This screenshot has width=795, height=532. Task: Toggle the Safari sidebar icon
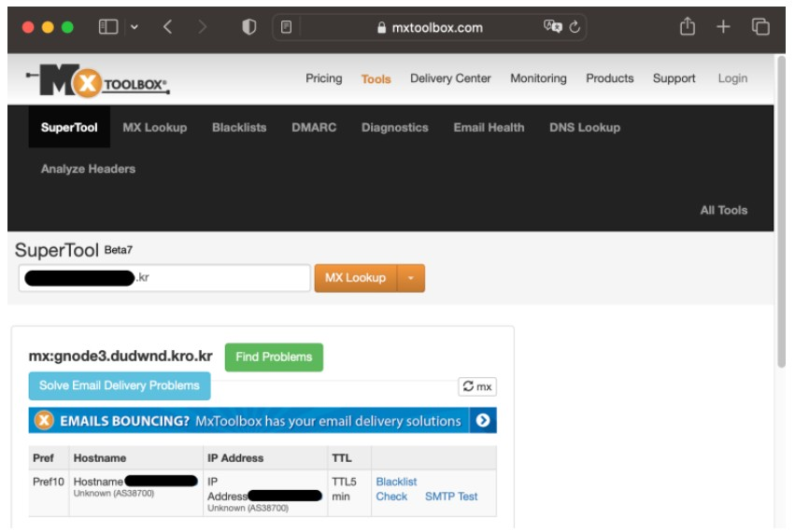pos(108,27)
